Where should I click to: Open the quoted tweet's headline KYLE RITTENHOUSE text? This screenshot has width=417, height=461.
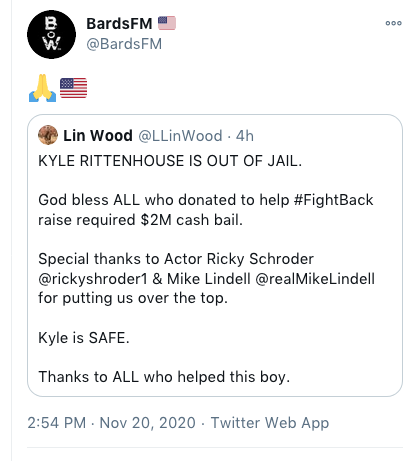pos(170,161)
